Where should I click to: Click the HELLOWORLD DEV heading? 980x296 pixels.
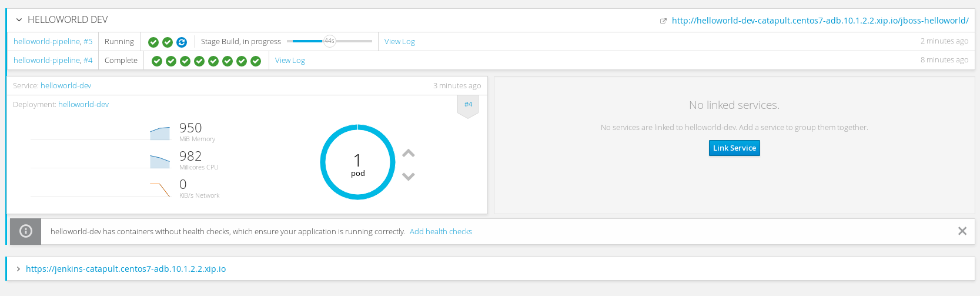pos(68,20)
